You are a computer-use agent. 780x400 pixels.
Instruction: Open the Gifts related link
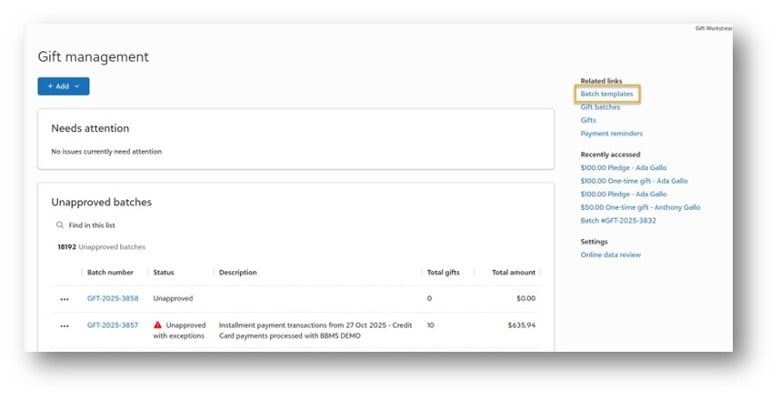588,120
